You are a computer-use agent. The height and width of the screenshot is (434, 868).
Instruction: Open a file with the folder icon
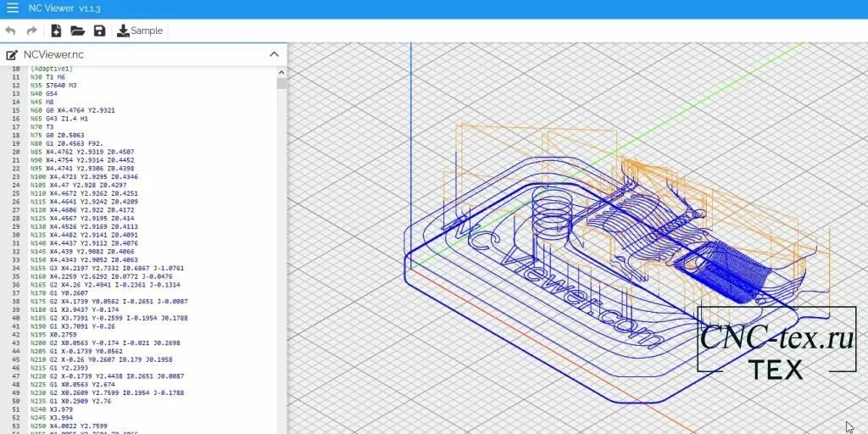tap(77, 31)
